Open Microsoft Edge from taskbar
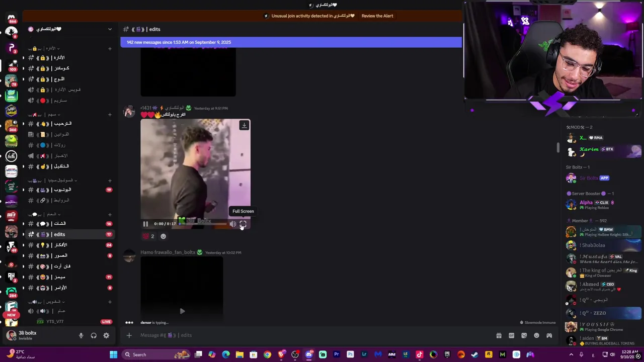Image resolution: width=644 pixels, height=362 pixels. pyautogui.click(x=226, y=354)
